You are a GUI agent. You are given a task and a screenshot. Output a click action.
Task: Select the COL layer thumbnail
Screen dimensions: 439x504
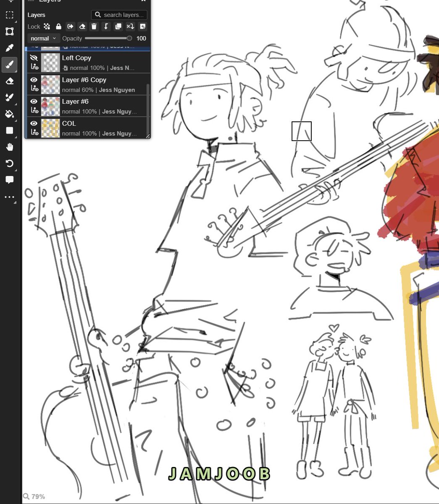(50, 128)
